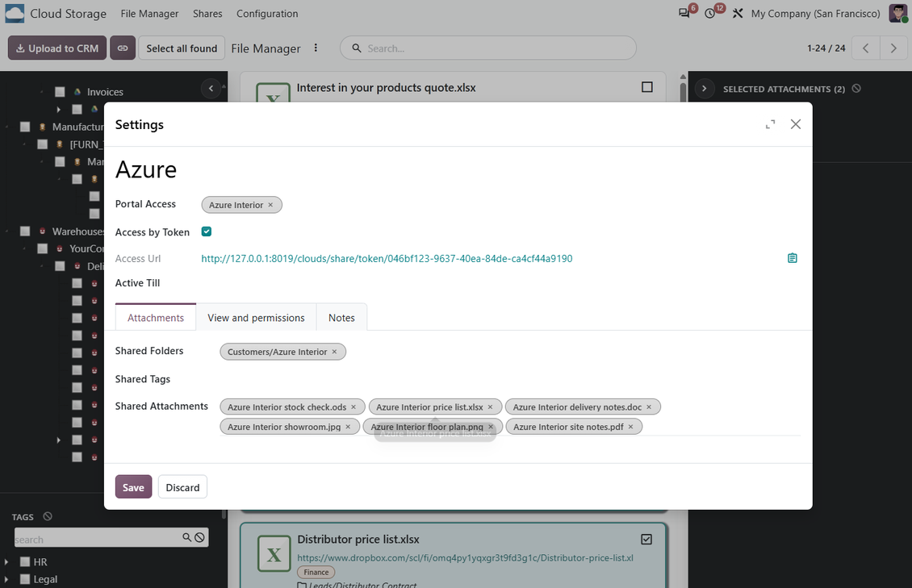Open the user avatar menu

[x=898, y=13]
